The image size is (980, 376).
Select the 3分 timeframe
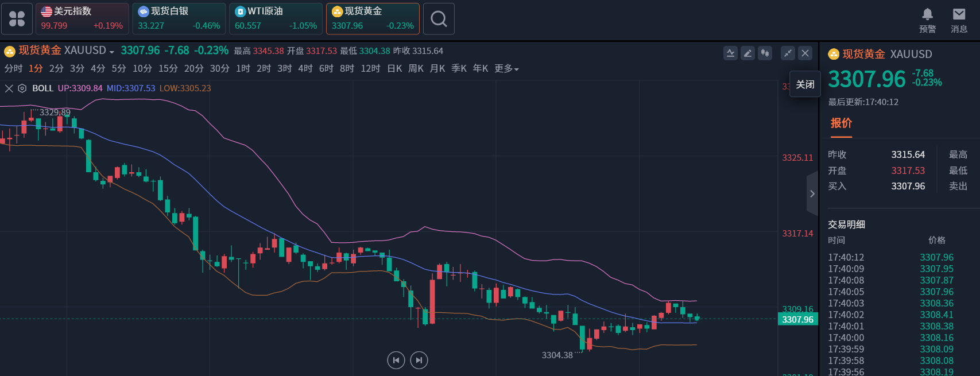pos(77,68)
